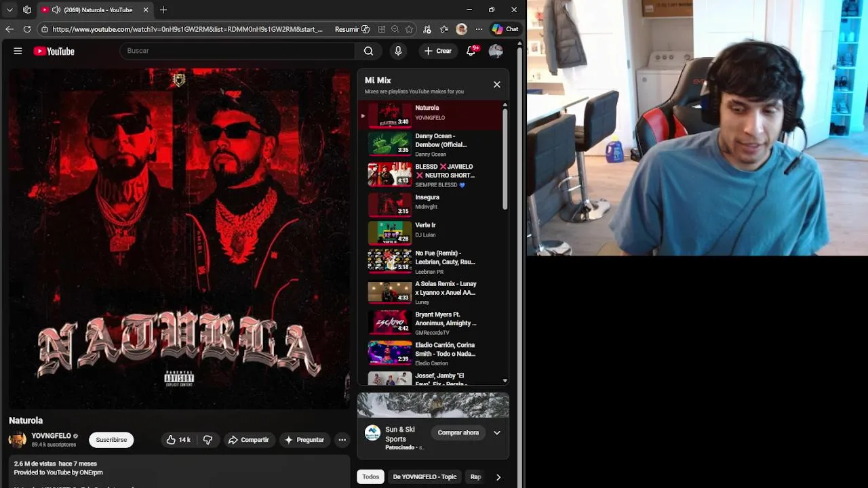Click the Naturola video player

tap(180, 238)
